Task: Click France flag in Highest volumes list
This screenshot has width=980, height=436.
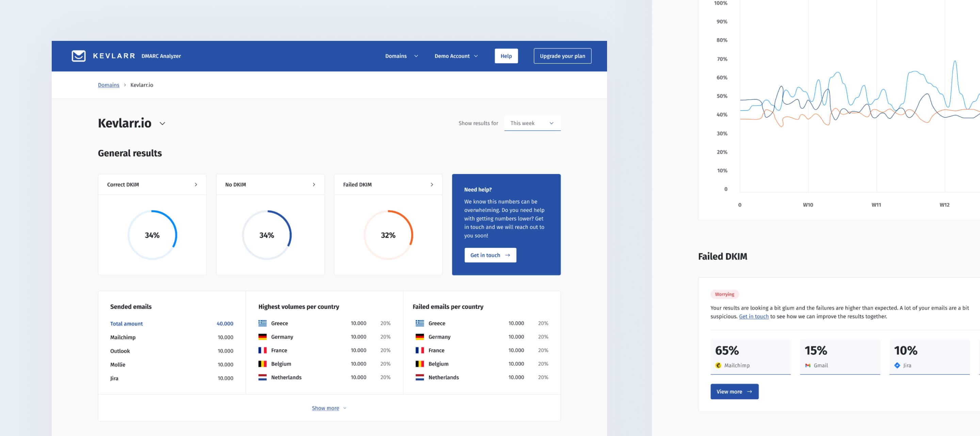Action: coord(262,350)
